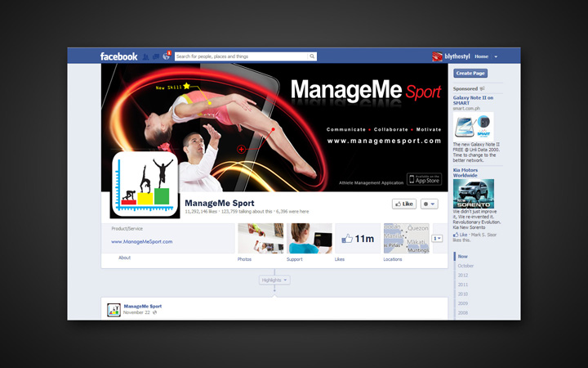Viewport: 588px width, 368px height.
Task: Open the About section tab
Action: point(124,258)
